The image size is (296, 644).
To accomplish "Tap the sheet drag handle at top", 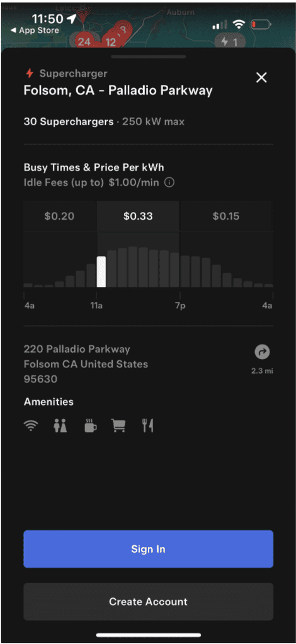I will [148, 56].
